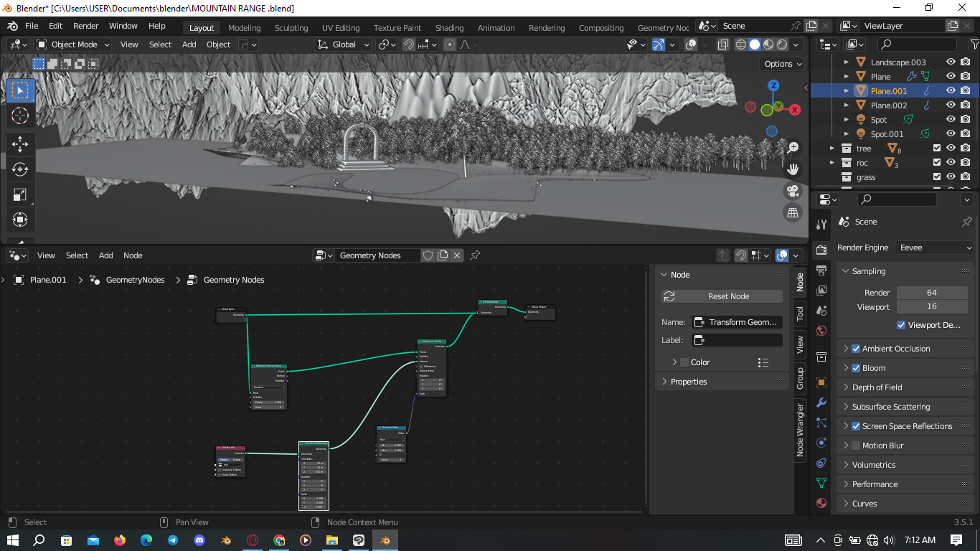
Task: Pin the Geometry Nodes node tree
Action: [474, 255]
